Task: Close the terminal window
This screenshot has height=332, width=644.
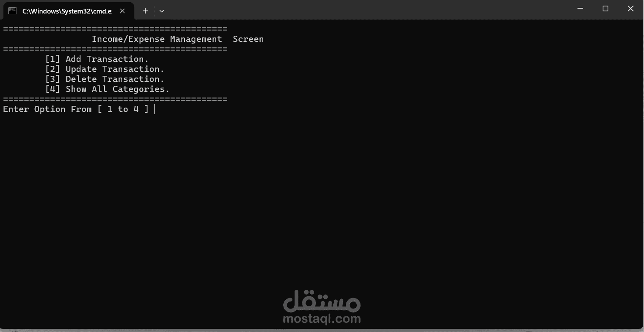Action: click(631, 9)
